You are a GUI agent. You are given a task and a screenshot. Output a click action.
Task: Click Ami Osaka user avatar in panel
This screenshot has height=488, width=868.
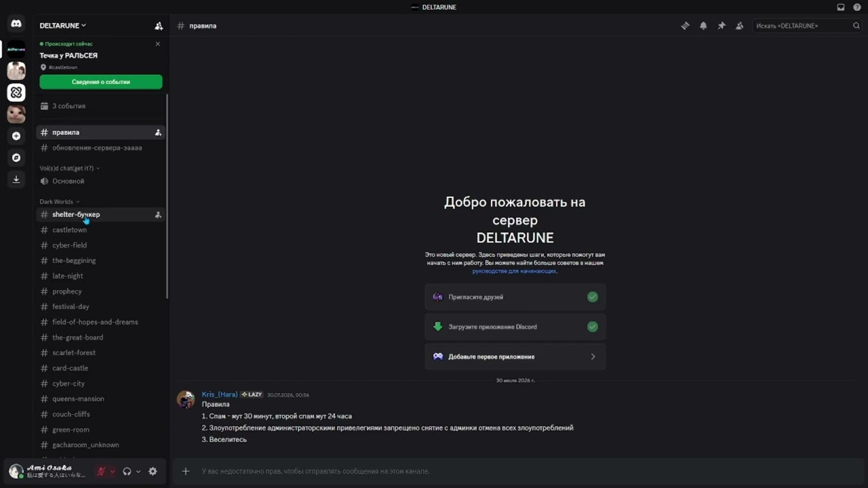pyautogui.click(x=16, y=471)
